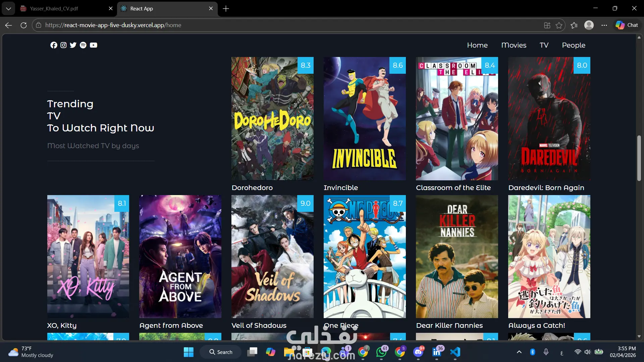Screen dimensions: 644x362
Task: Expand the tab search dropdown chevron
Action: [x=8, y=9]
